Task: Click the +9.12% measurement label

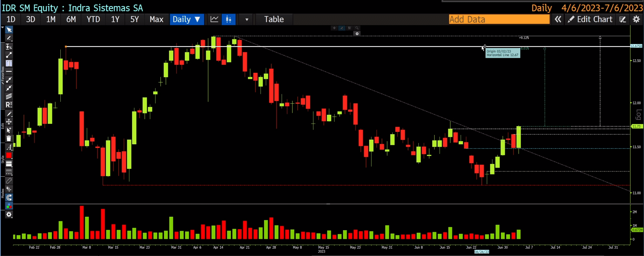Action: [x=524, y=38]
